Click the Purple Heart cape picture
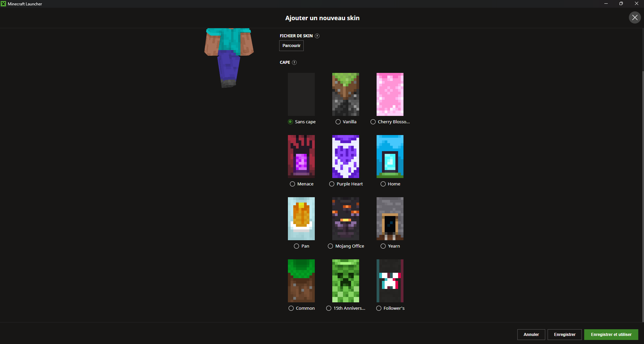The width and height of the screenshot is (644, 344). tap(345, 157)
